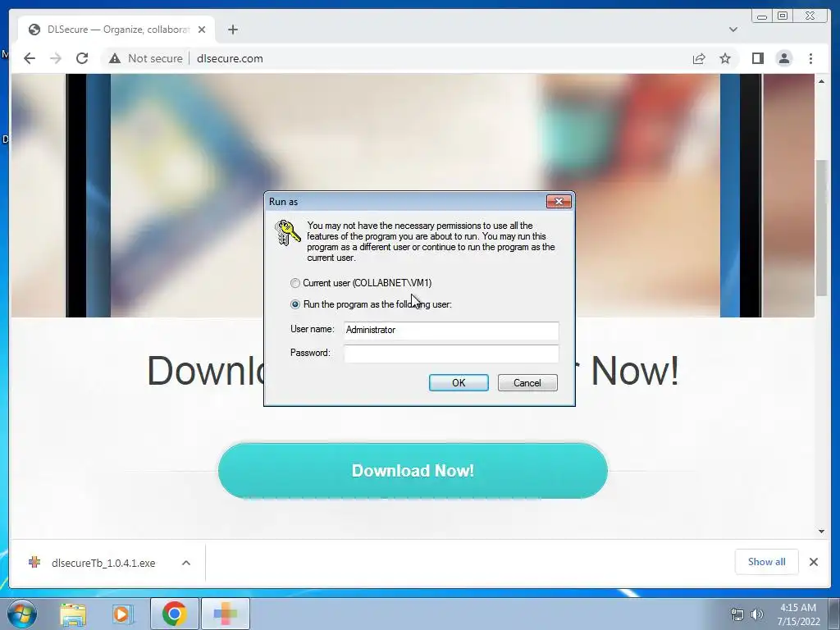Minimize the Chrome window
This screenshot has height=630, width=840.
click(762, 16)
